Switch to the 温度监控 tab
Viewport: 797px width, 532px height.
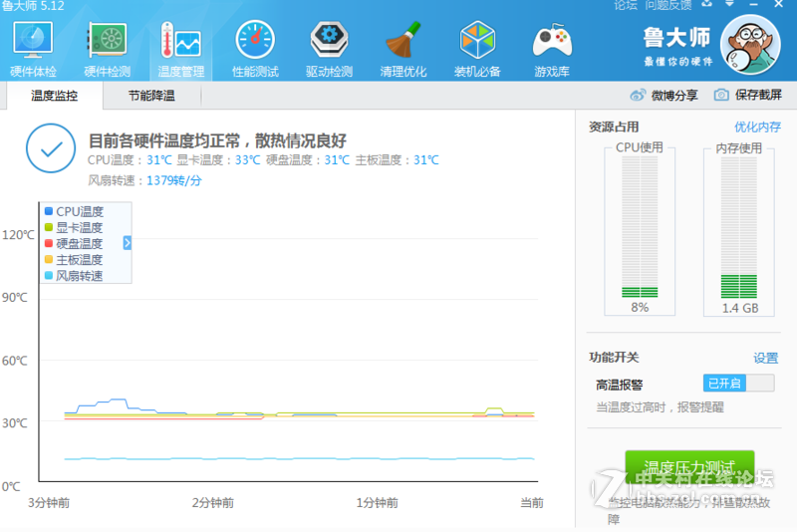pos(55,96)
